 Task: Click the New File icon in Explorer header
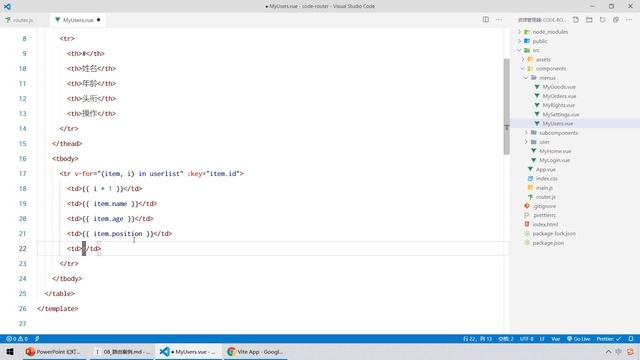pos(576,20)
